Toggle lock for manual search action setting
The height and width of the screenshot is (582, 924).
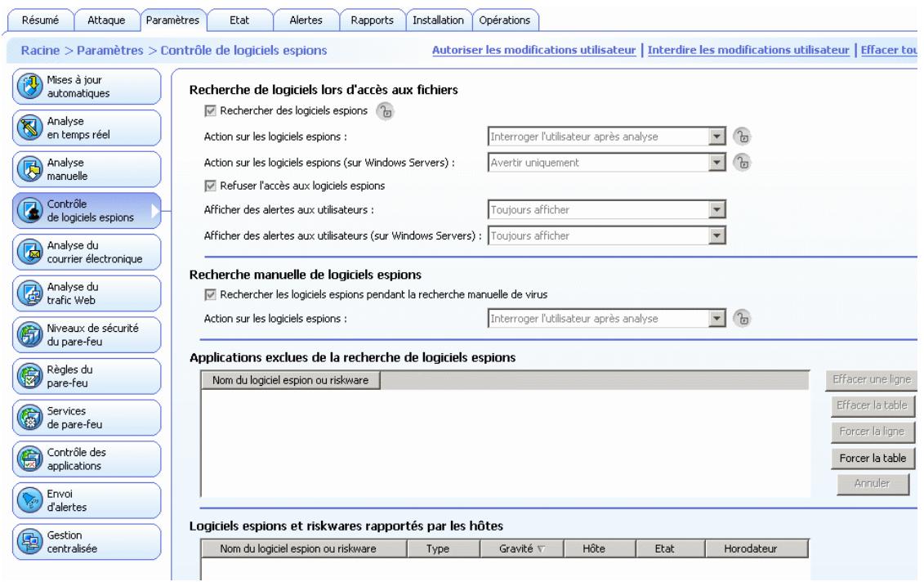[x=742, y=319]
